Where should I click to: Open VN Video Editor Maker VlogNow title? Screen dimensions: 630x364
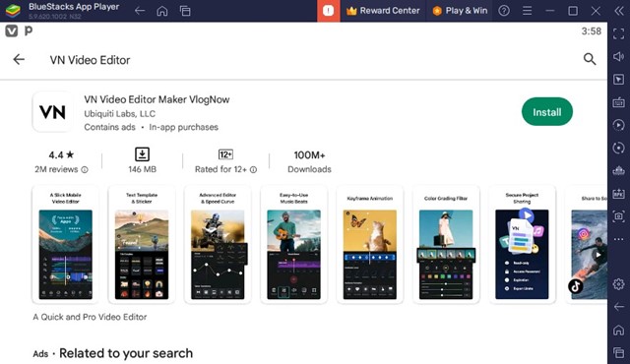(x=157, y=99)
